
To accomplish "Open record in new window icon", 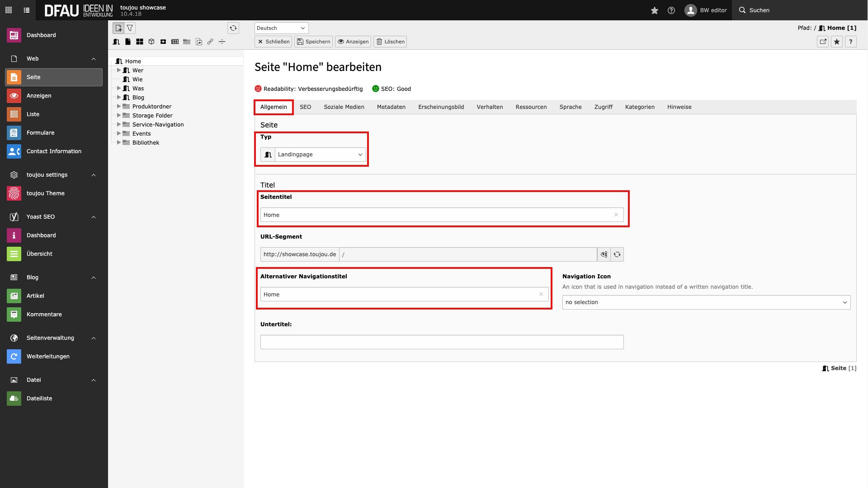I will [823, 42].
